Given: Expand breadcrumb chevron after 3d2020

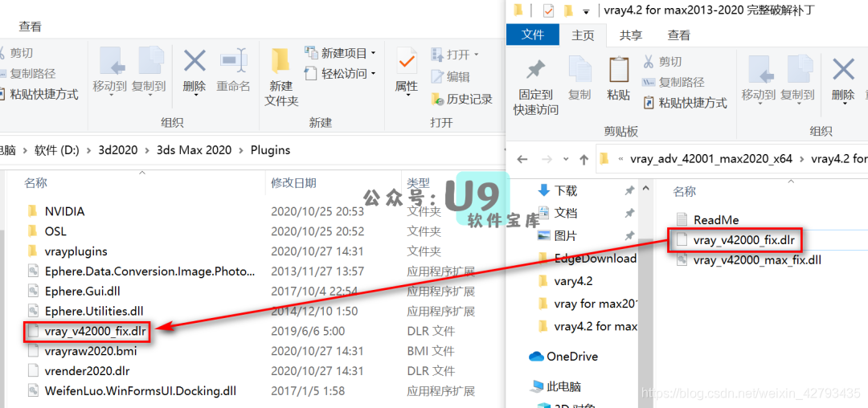Looking at the screenshot, I should click(x=147, y=150).
